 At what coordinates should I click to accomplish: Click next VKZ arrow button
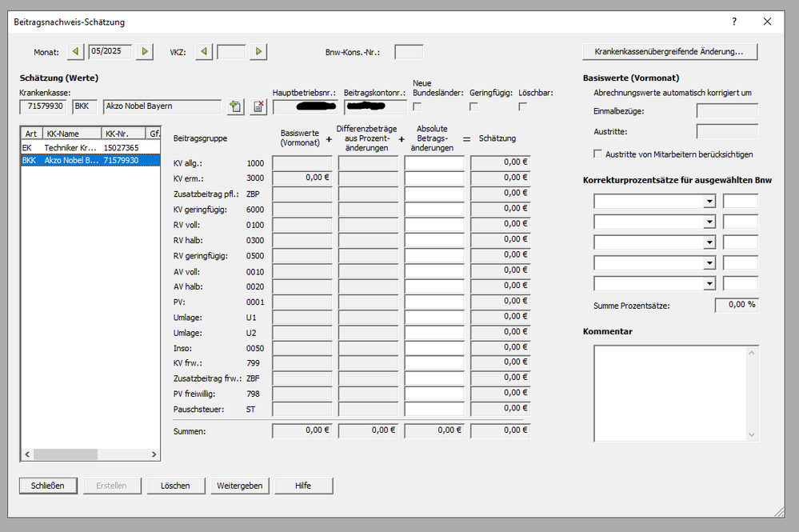click(x=258, y=52)
